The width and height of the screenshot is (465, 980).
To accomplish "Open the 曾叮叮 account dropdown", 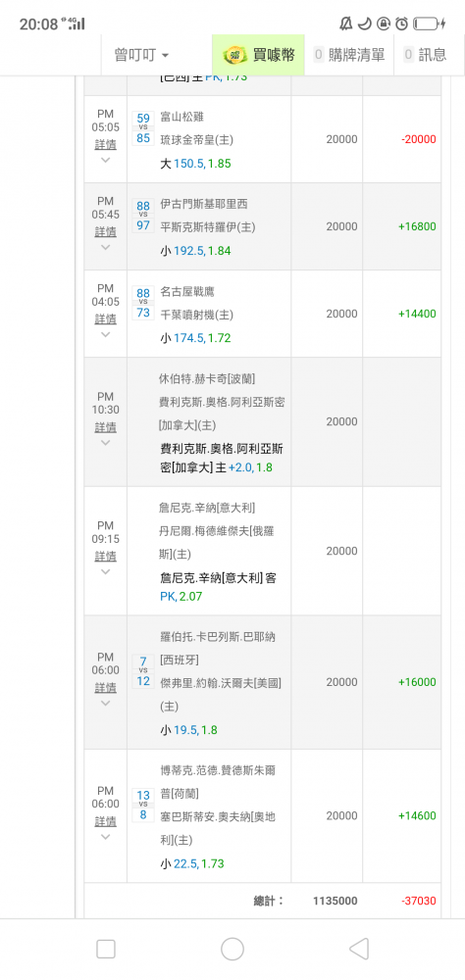I will [x=142, y=55].
